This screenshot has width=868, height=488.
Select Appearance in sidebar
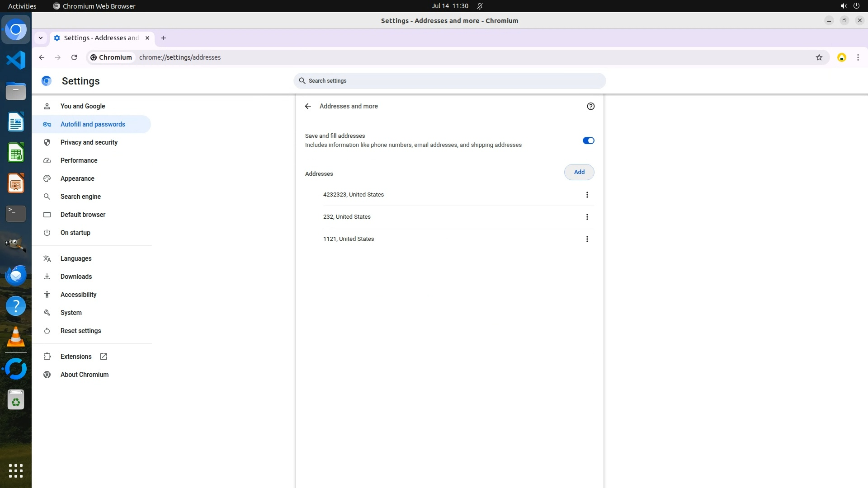tap(77, 178)
